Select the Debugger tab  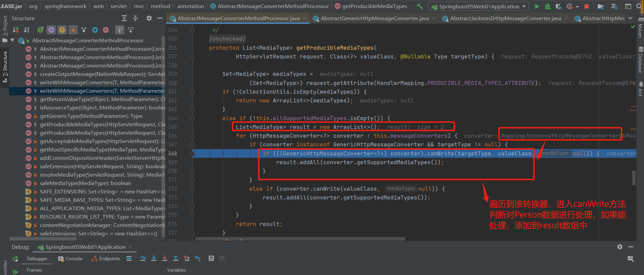tap(37, 259)
